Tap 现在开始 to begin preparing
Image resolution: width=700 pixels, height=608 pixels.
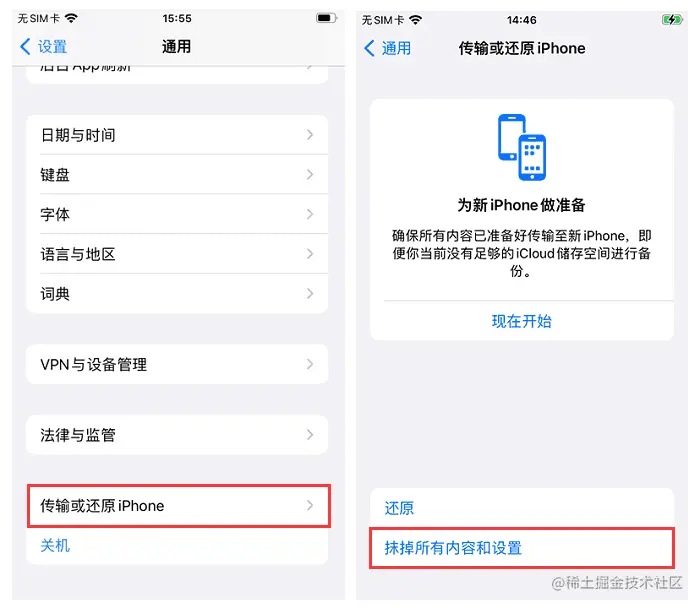[x=521, y=321]
